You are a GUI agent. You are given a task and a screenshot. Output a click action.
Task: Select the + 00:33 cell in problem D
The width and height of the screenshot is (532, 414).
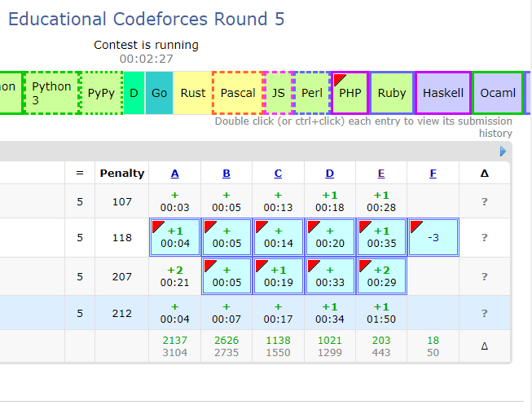pyautogui.click(x=330, y=276)
